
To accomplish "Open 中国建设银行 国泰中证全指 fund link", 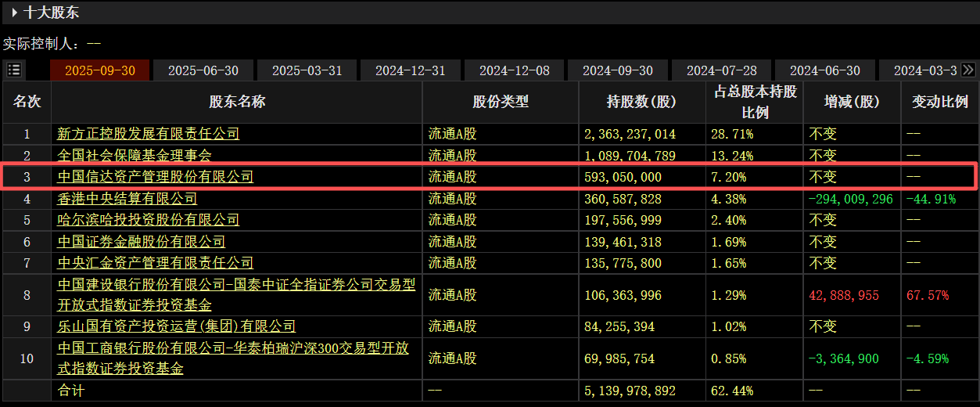I will (236, 294).
